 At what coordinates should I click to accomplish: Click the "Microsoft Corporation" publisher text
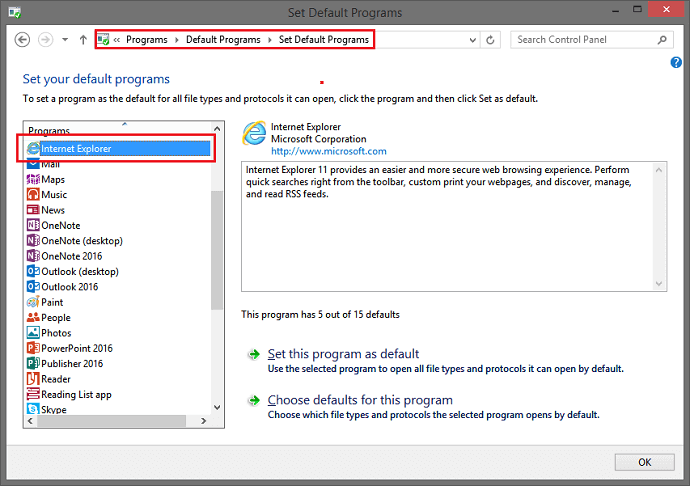[x=319, y=139]
